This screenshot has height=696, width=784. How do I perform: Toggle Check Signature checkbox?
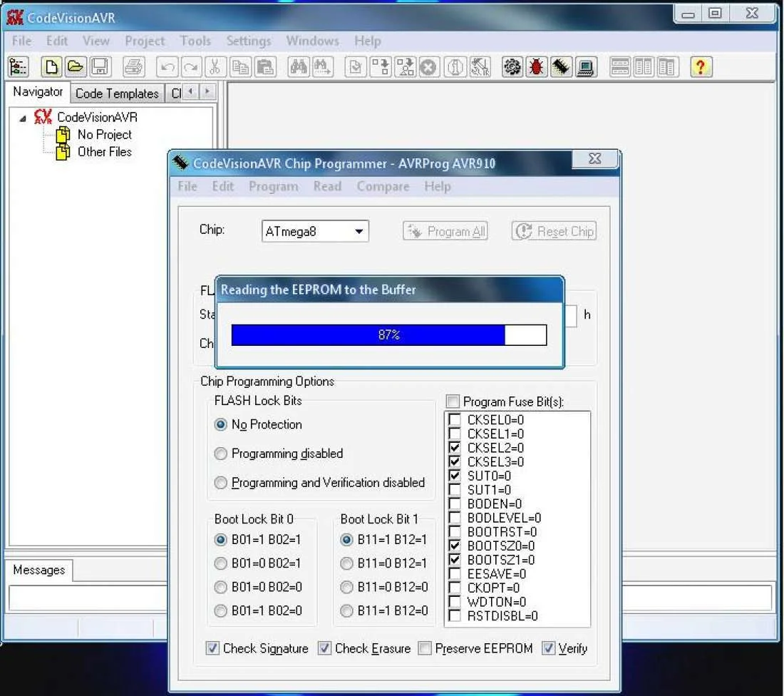point(212,648)
